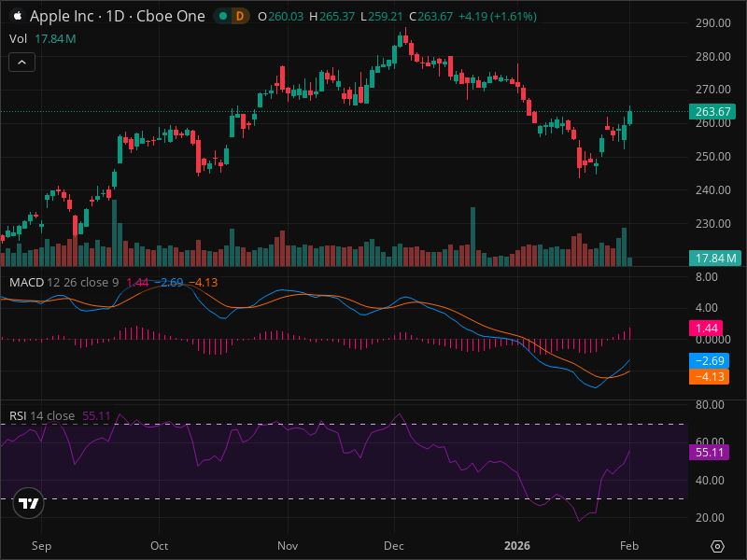Click the L259.21 low value
Image resolution: width=747 pixels, height=560 pixels.
point(382,16)
